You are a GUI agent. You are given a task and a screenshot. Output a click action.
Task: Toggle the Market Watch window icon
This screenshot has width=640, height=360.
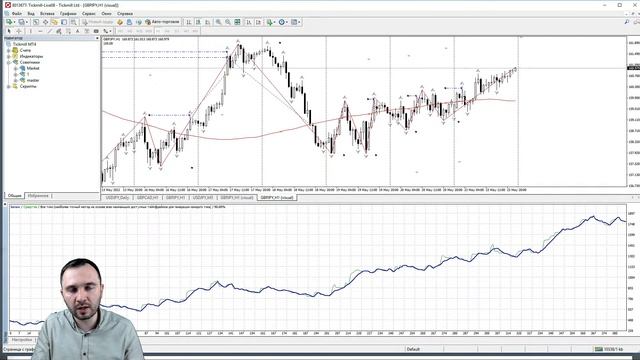coord(36,22)
